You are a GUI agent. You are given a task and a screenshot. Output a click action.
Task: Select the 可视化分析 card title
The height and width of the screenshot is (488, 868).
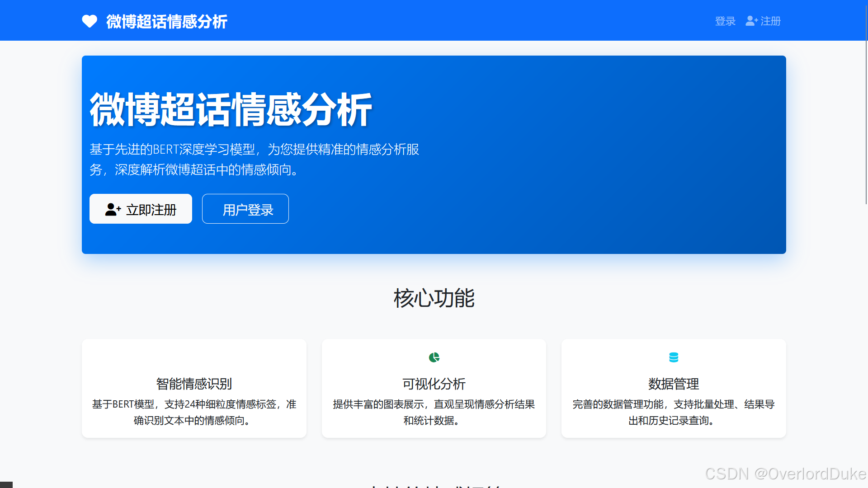tap(434, 384)
